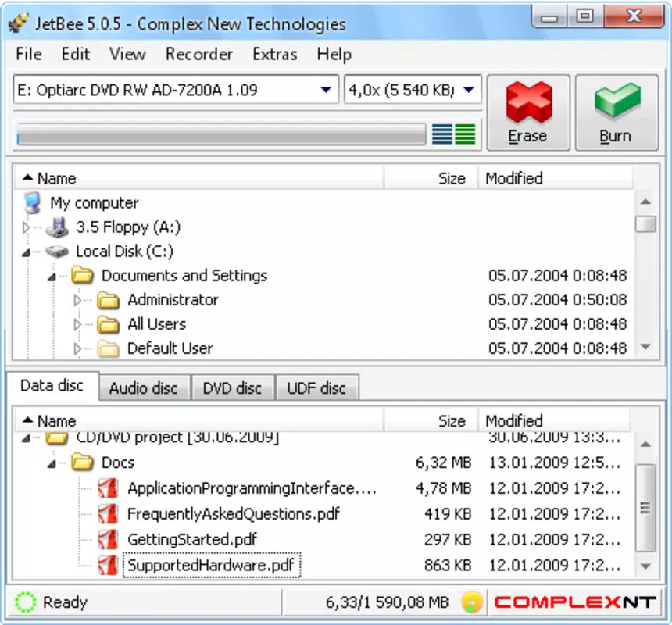Screen dimensions: 672x625
Task: Click the My computer icon
Action: coord(33,202)
